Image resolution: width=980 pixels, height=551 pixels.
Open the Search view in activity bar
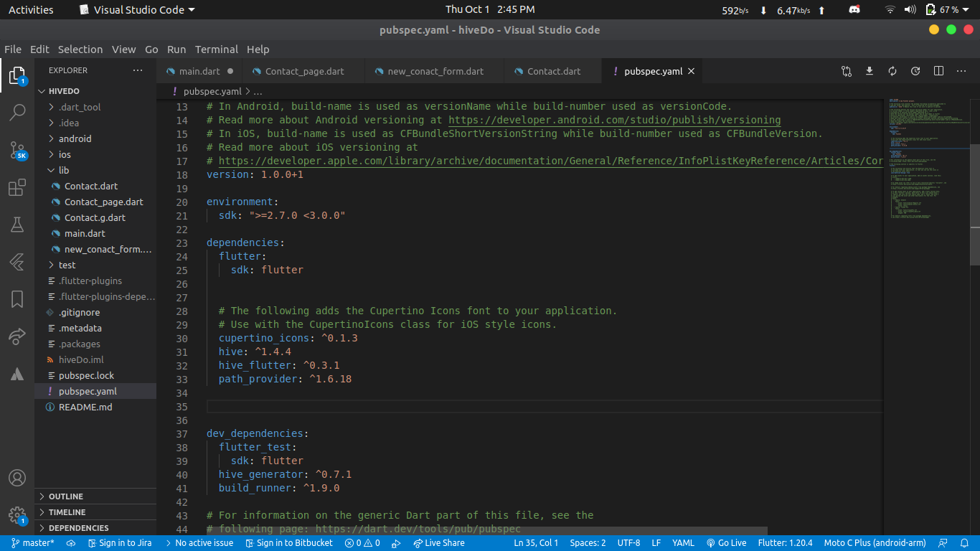point(17,113)
